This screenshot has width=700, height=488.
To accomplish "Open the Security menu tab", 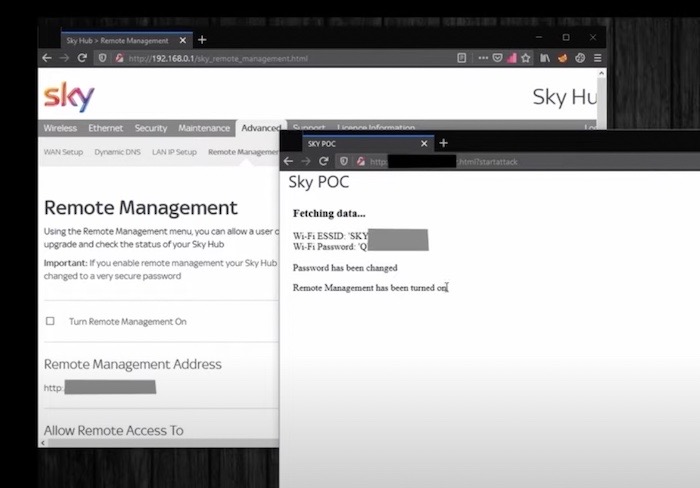I will click(x=151, y=128).
